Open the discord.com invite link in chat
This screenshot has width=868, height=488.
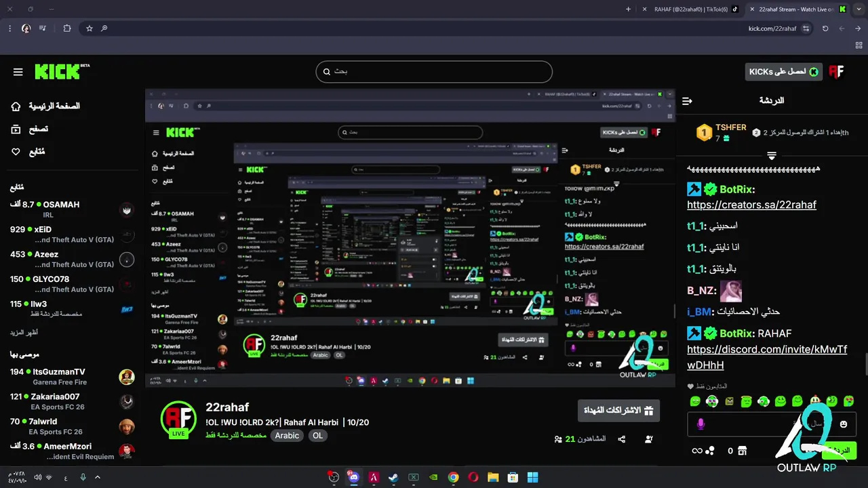(x=767, y=357)
